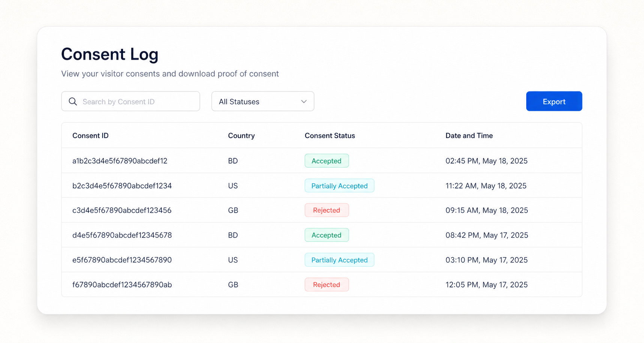Click the Date and Time column header
Screen dimensions: 644x343
point(469,136)
